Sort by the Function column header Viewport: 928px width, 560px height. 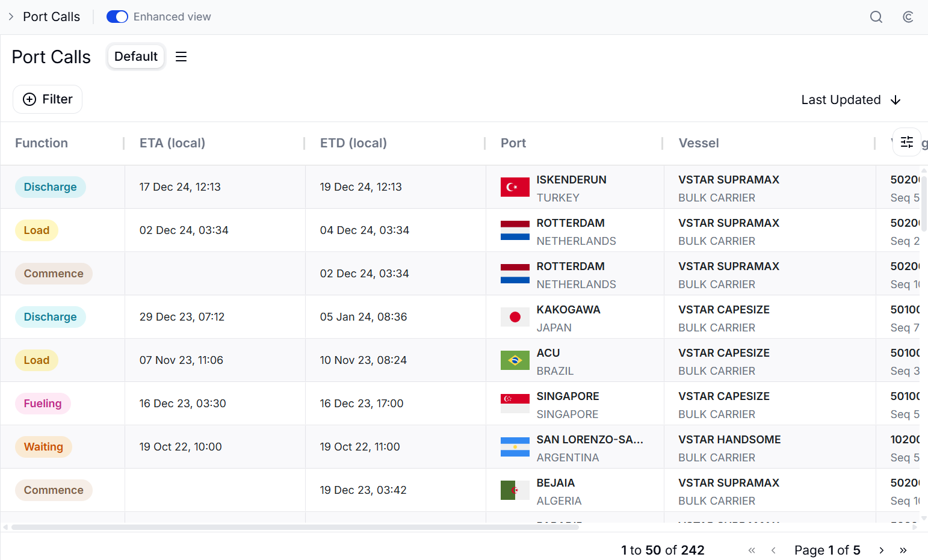pos(42,143)
